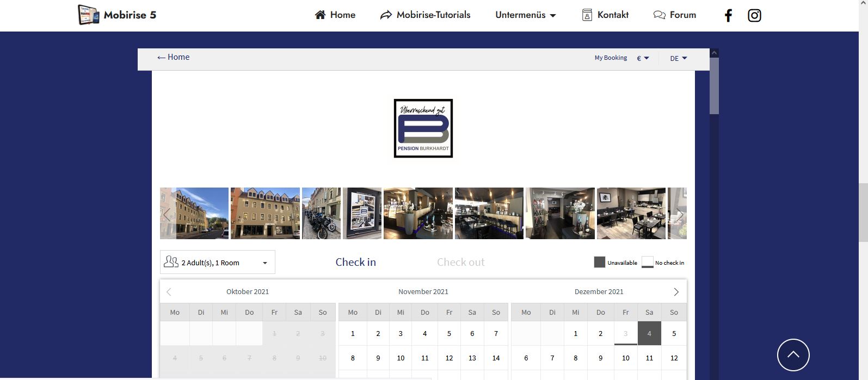Viewport: 868px width, 380px height.
Task: Open the euro currency dropdown
Action: point(643,58)
